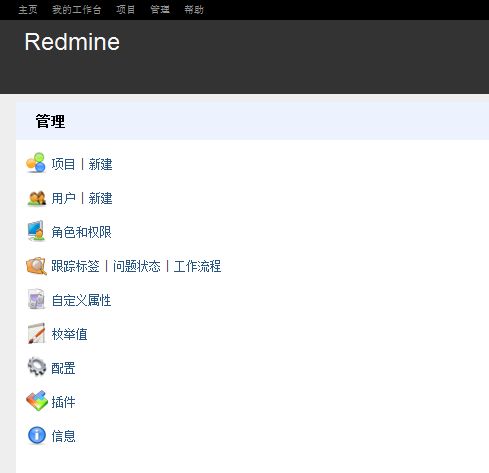
Task: Click the enumerations pencil icon beside 枚举值
Action: pos(36,333)
